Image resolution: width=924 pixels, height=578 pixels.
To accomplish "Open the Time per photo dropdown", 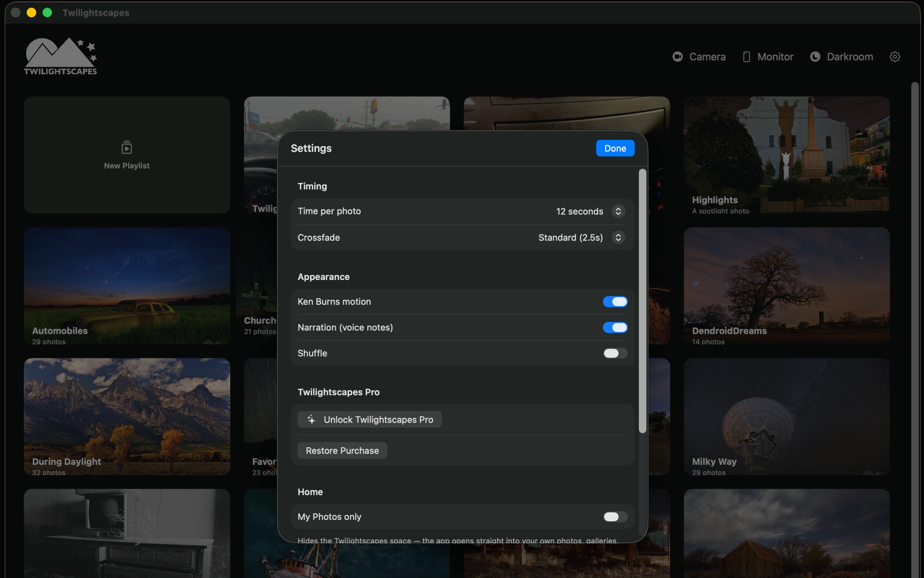I will tap(618, 211).
